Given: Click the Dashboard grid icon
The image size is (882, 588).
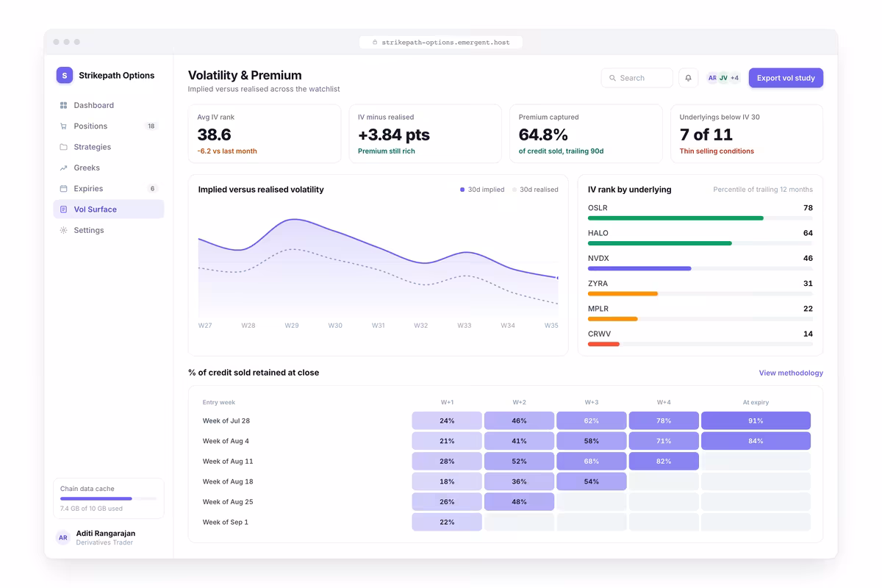Looking at the screenshot, I should pos(64,105).
